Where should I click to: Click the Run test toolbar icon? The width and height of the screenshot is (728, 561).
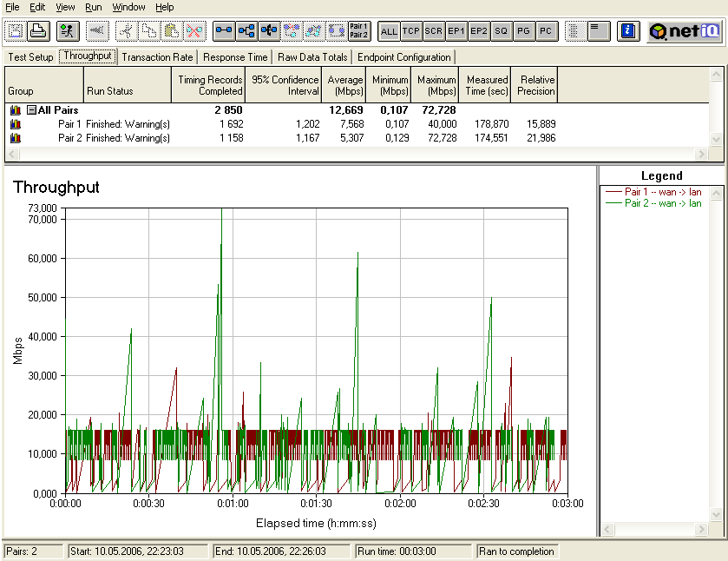point(68,31)
